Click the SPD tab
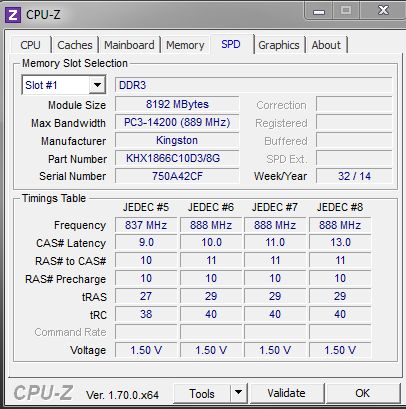The height and width of the screenshot is (409, 406). point(231,44)
